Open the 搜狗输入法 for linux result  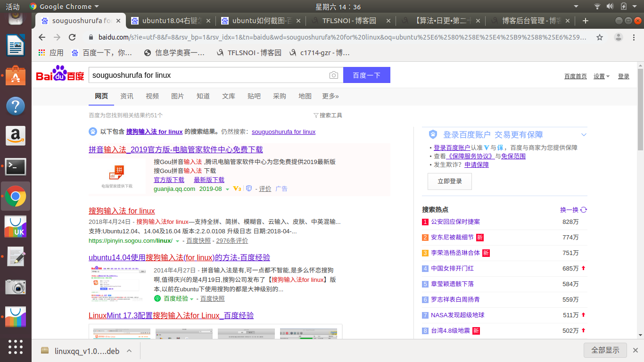point(122,211)
